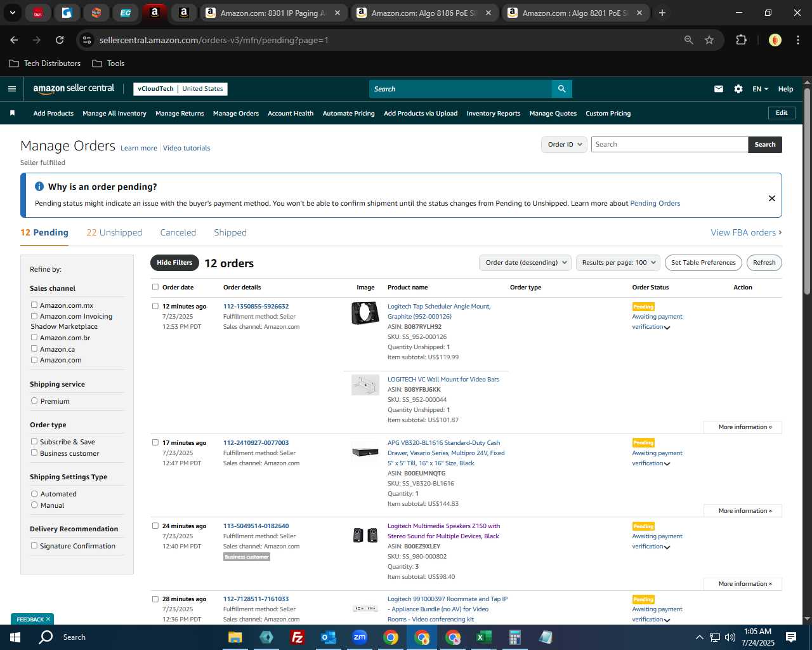
Task: Open the Order date (descending) sort dropdown
Action: (525, 263)
